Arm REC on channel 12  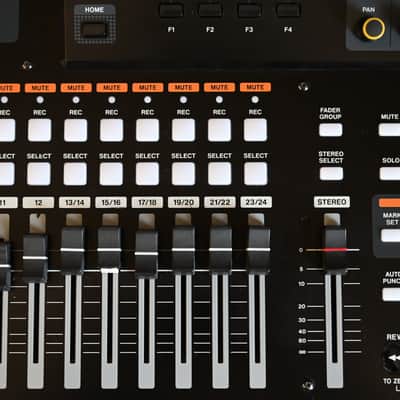[40, 130]
